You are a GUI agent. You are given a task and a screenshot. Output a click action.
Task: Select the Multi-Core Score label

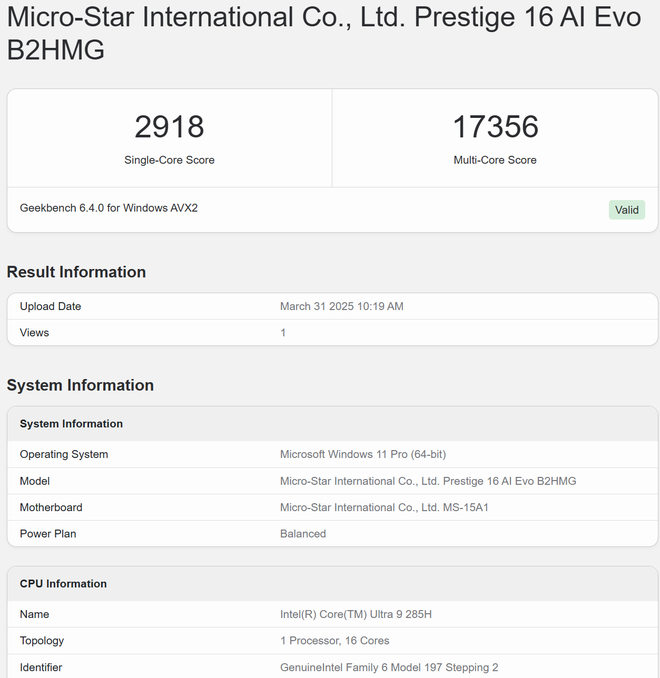click(x=495, y=160)
